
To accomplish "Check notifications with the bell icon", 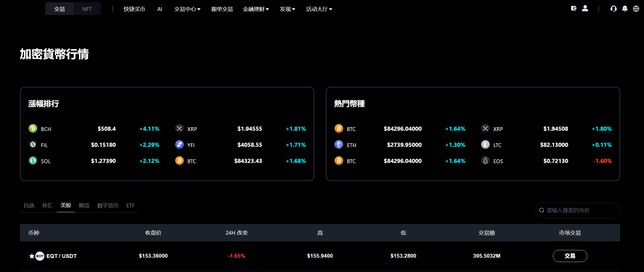I will (x=625, y=8).
